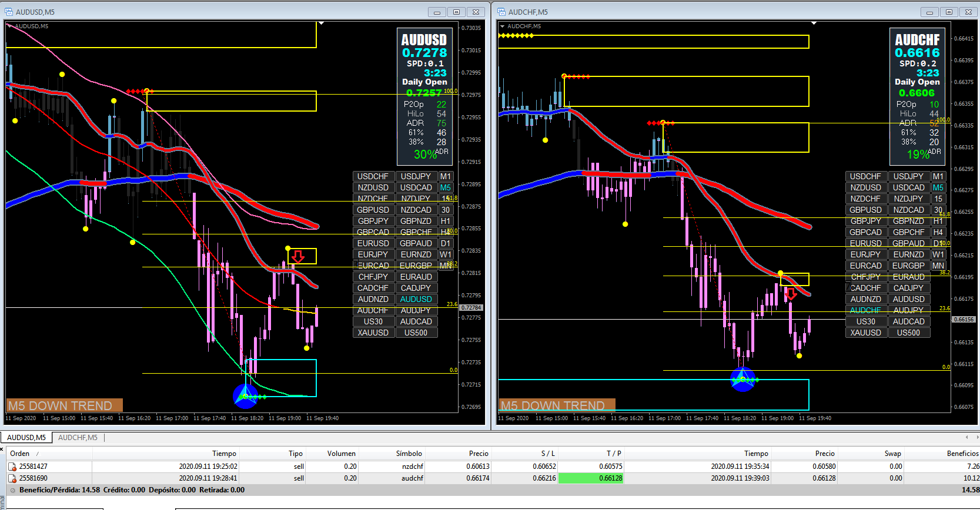Image resolution: width=980 pixels, height=510 pixels.
Task: Switch to the AUDCHF,M5 chart tab
Action: point(78,438)
